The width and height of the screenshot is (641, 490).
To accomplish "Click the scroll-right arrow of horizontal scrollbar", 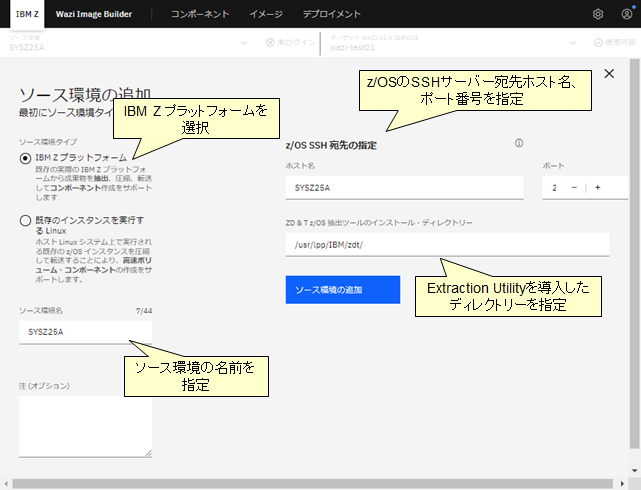I will coord(622,484).
